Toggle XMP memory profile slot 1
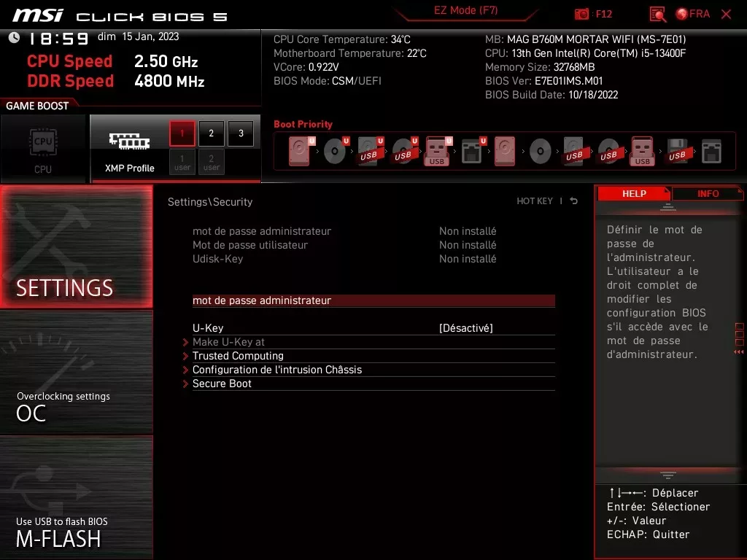The width and height of the screenshot is (747, 560). pyautogui.click(x=182, y=133)
